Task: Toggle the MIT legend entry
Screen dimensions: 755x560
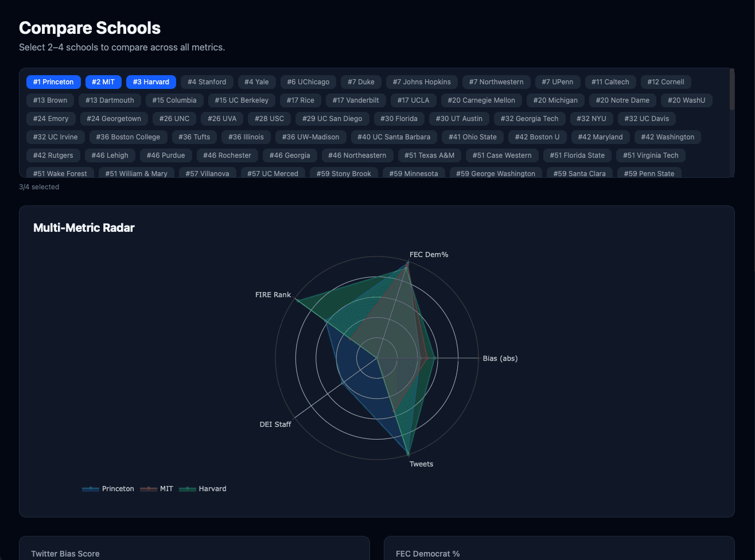Action: click(x=157, y=489)
